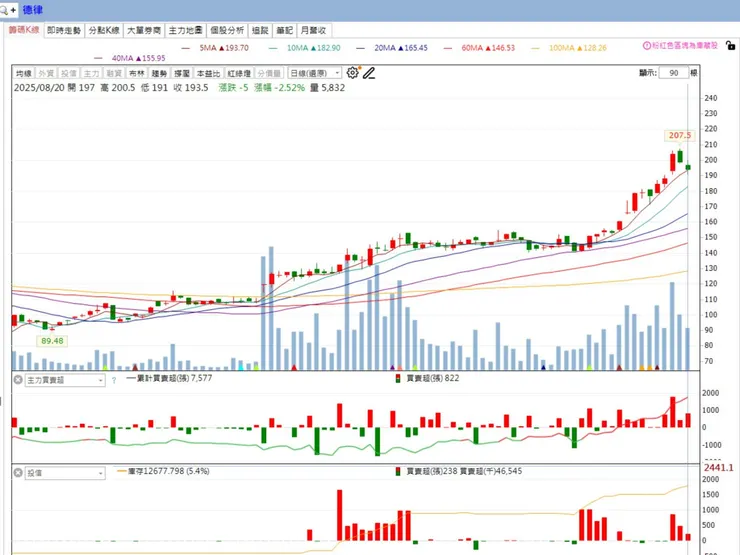740x555 pixels.
Task: Open the 投信 indicator dropdown in lower panel
Action: click(65, 473)
